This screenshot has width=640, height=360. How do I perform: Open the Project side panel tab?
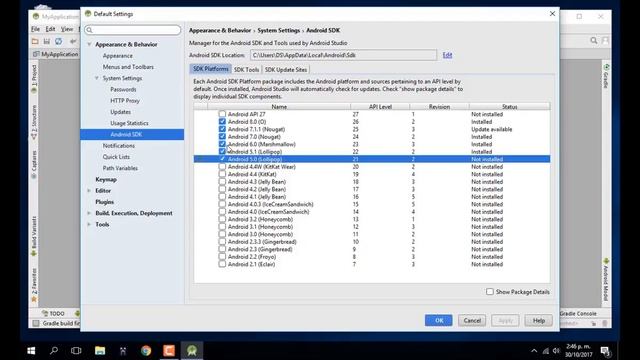34,78
